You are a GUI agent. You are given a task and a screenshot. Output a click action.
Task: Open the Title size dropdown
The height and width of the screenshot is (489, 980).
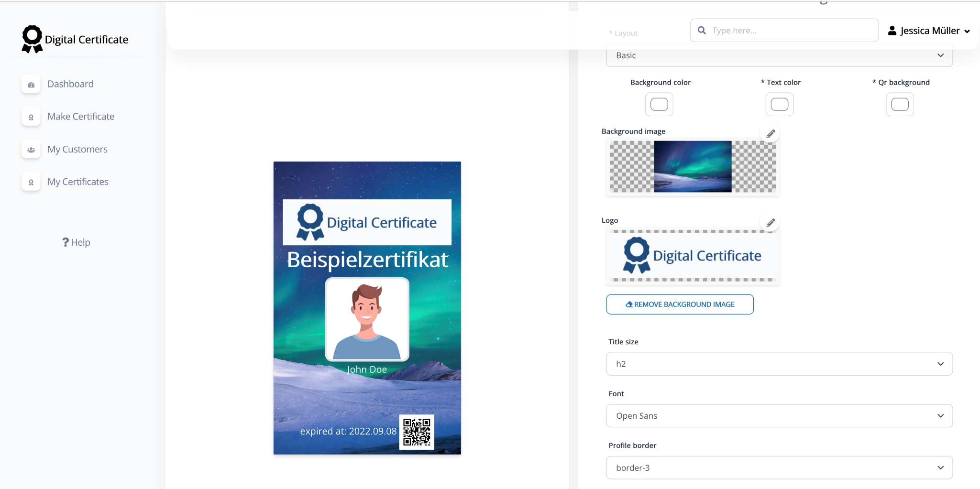tap(778, 363)
